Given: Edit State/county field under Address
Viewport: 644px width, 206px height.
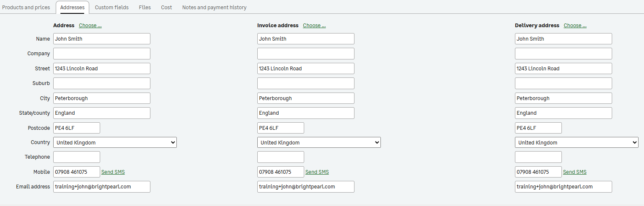Looking at the screenshot, I should 102,113.
